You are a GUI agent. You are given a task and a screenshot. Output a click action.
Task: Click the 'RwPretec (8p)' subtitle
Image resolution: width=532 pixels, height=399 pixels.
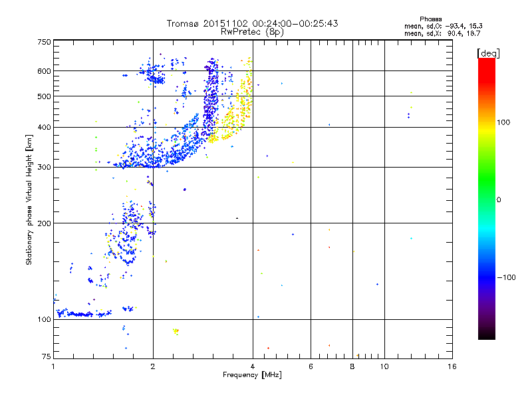pos(252,32)
